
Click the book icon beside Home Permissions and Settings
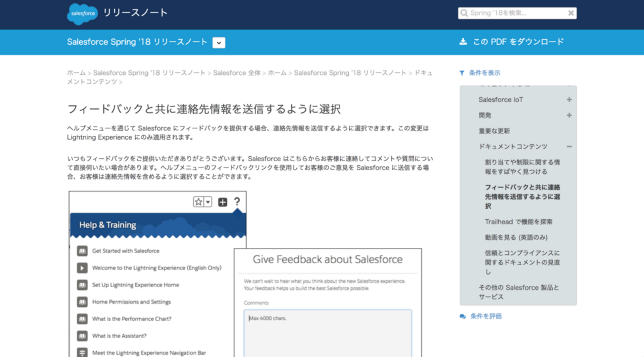82,302
